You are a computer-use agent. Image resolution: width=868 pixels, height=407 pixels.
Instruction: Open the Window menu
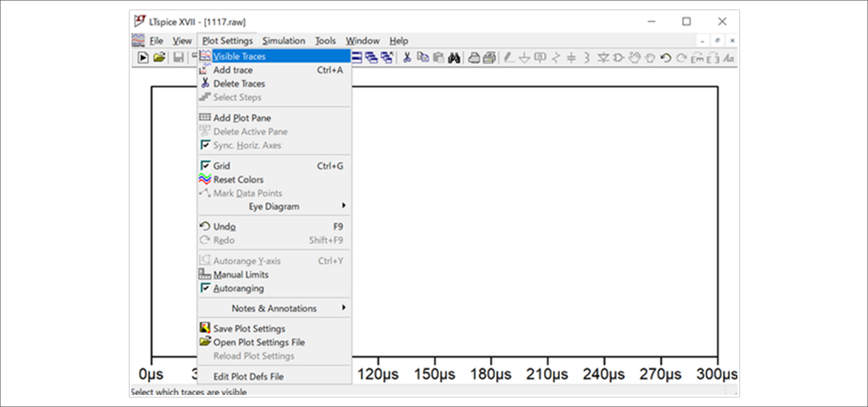(363, 41)
